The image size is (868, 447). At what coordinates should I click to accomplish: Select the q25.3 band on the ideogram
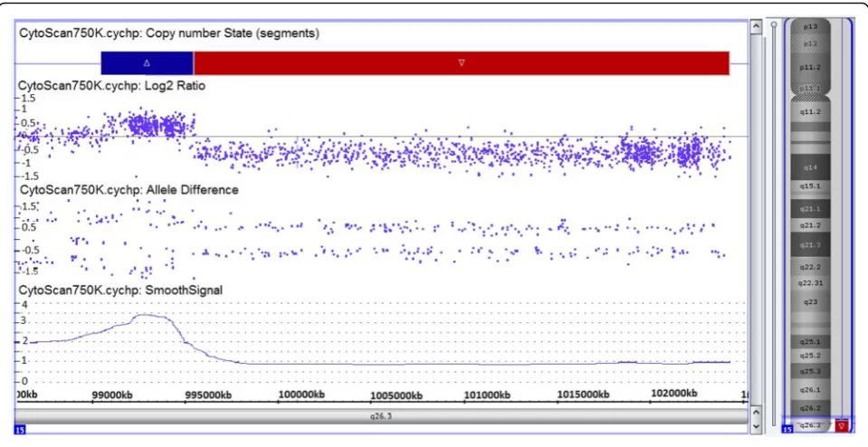[810, 371]
